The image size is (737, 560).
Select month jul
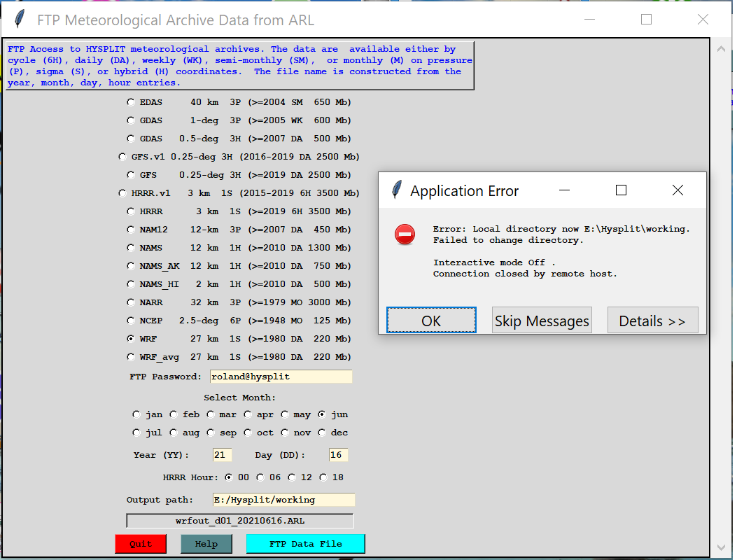[136, 433]
